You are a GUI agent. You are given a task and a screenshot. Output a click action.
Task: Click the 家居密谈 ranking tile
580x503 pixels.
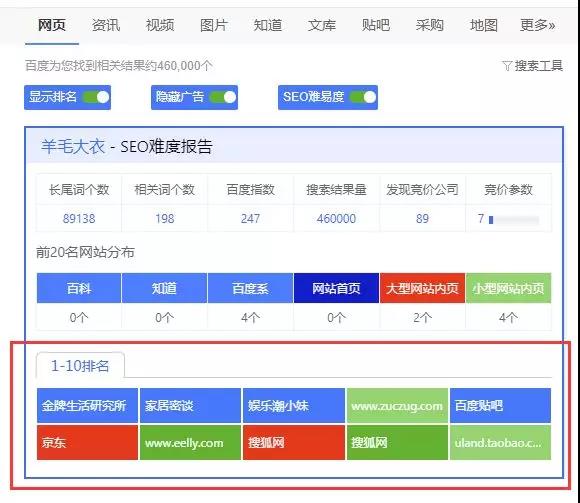coord(190,406)
